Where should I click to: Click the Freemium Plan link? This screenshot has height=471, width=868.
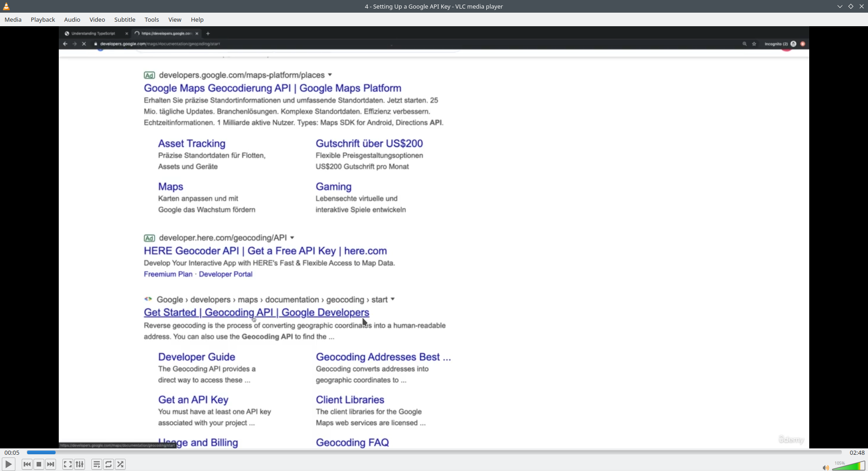(x=168, y=274)
